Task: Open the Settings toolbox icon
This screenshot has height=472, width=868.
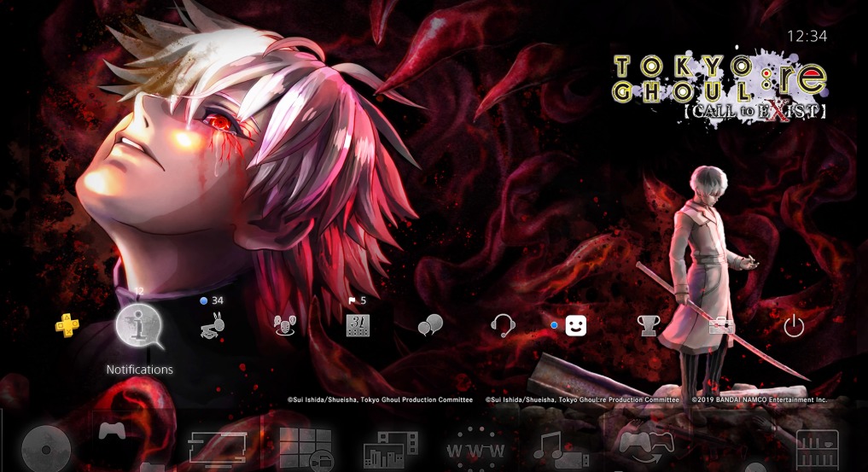Action: click(721, 325)
